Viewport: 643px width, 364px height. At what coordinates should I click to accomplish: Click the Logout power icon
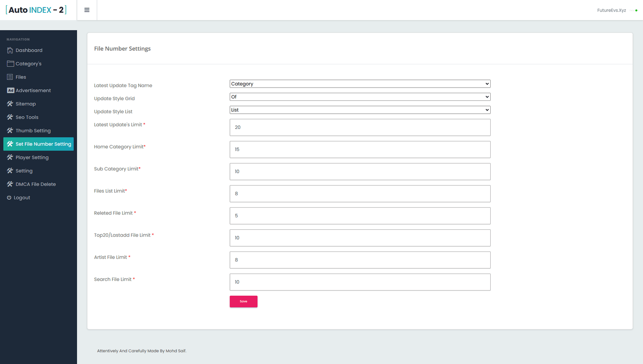(x=9, y=198)
